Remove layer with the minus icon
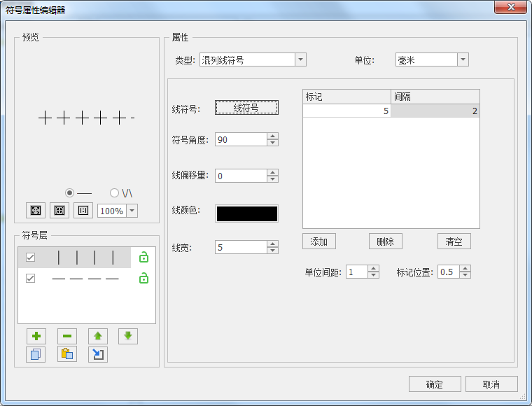This screenshot has width=532, height=406. (67, 336)
